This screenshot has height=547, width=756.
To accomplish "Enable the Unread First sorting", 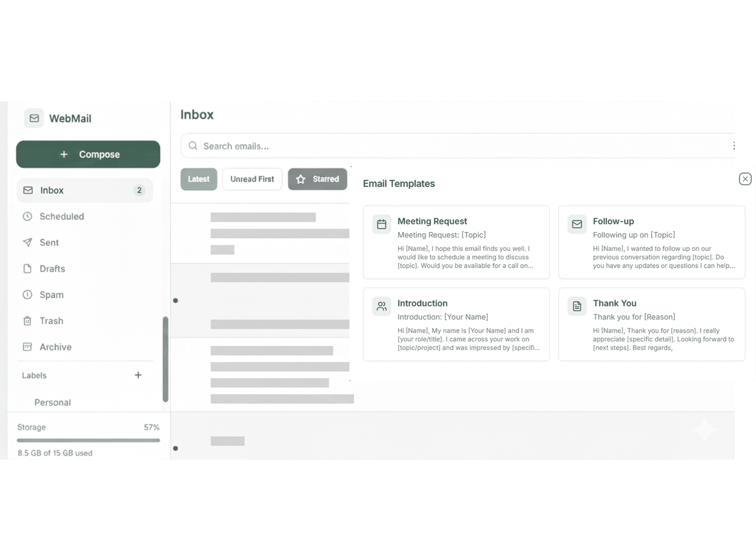I will click(x=252, y=179).
